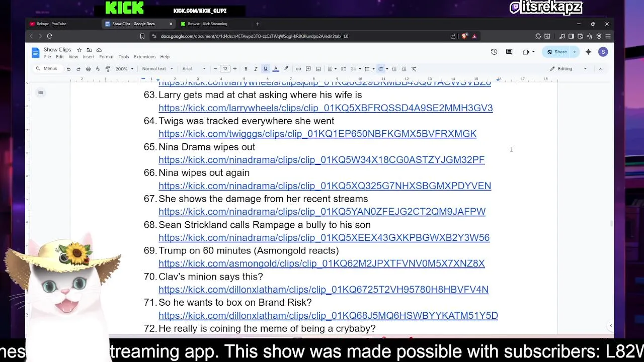This screenshot has height=362, width=644.
Task: Open the Extensions menu
Action: point(144,57)
